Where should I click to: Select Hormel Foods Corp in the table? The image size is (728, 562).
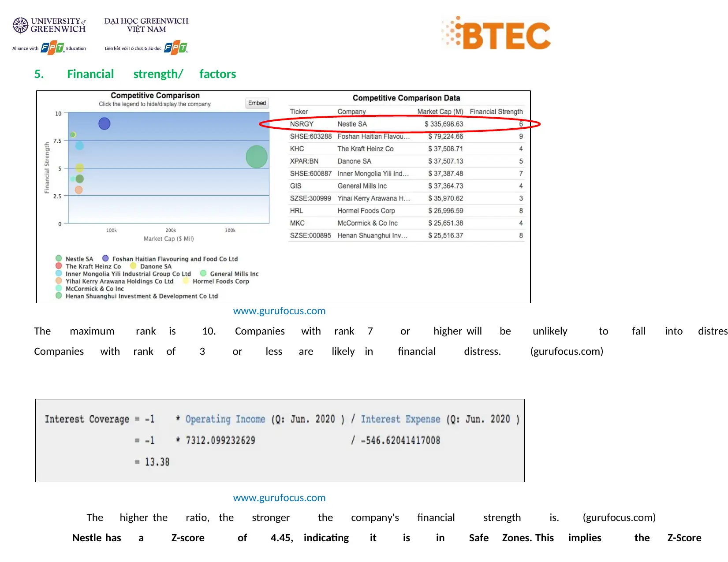(x=366, y=211)
